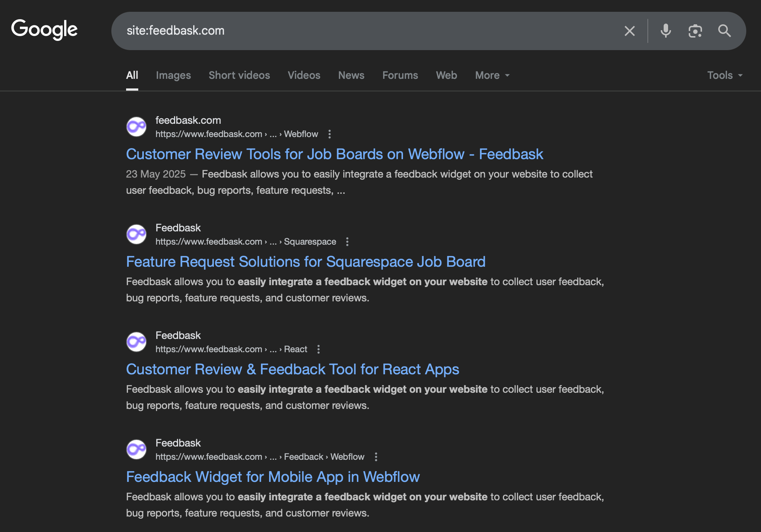The height and width of the screenshot is (532, 761).
Task: Expand the More search filters dropdown
Action: [492, 75]
